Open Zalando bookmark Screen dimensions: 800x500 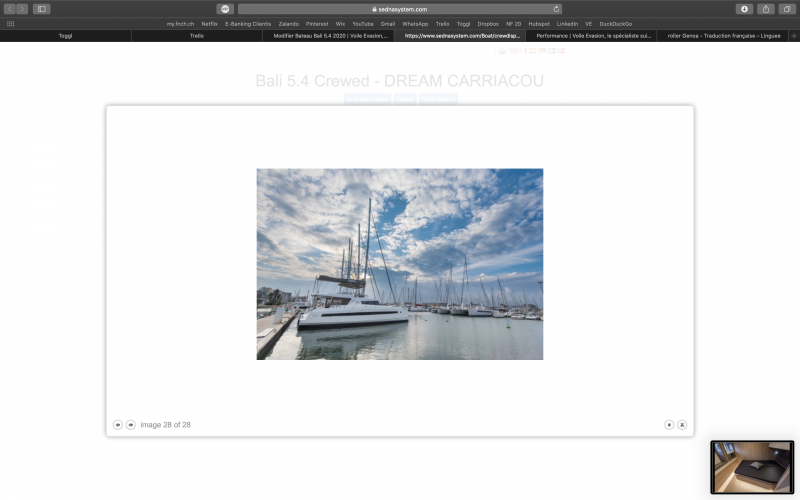(288, 23)
